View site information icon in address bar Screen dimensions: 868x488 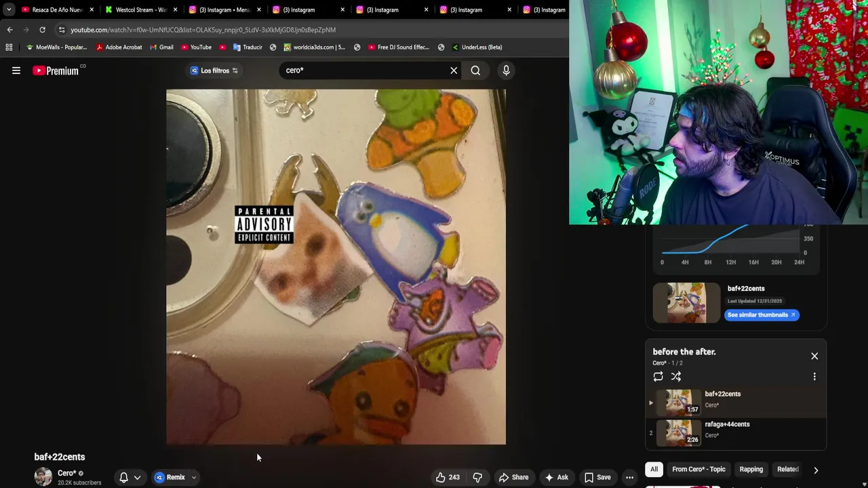click(x=62, y=30)
